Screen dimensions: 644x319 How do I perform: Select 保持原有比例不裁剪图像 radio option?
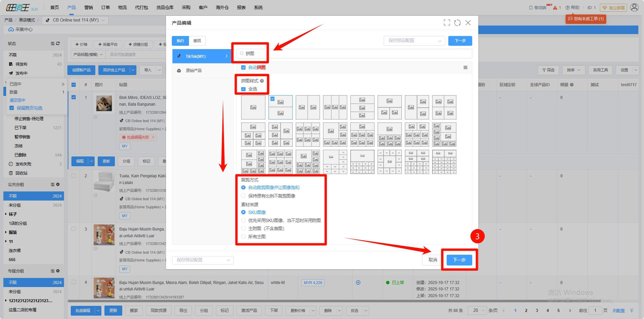[244, 196]
